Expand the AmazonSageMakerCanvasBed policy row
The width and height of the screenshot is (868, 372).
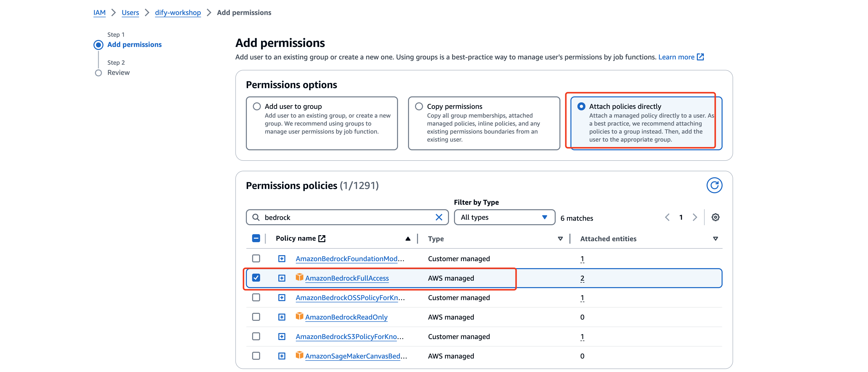[x=282, y=356]
